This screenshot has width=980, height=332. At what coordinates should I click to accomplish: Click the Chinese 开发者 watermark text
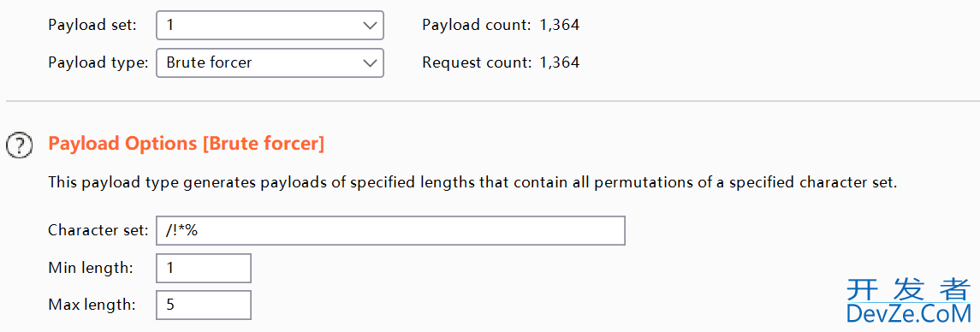tap(910, 289)
